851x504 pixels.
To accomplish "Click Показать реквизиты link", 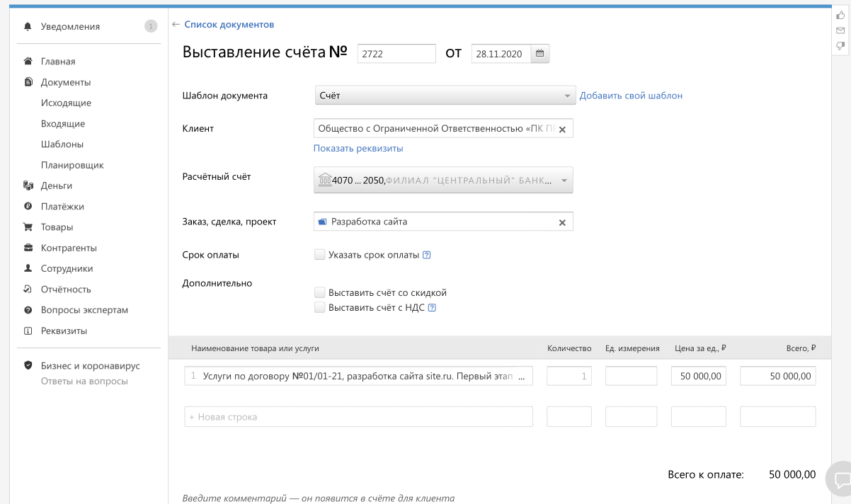I will pyautogui.click(x=358, y=149).
